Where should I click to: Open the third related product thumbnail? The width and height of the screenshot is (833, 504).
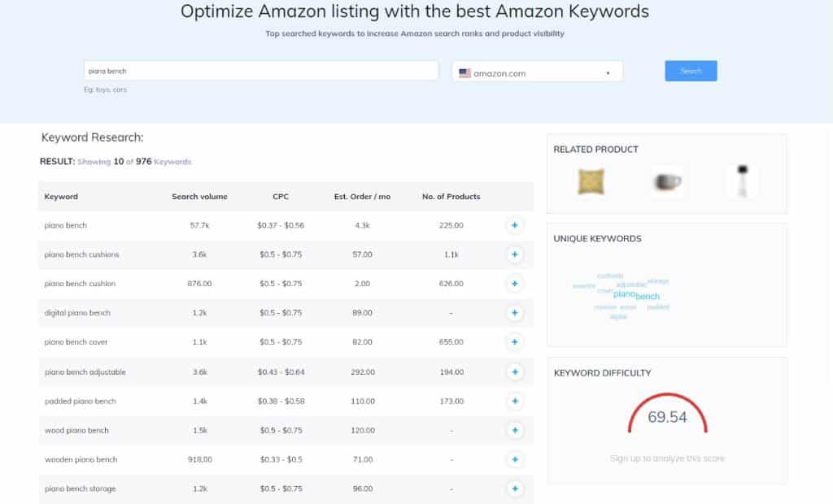(741, 180)
